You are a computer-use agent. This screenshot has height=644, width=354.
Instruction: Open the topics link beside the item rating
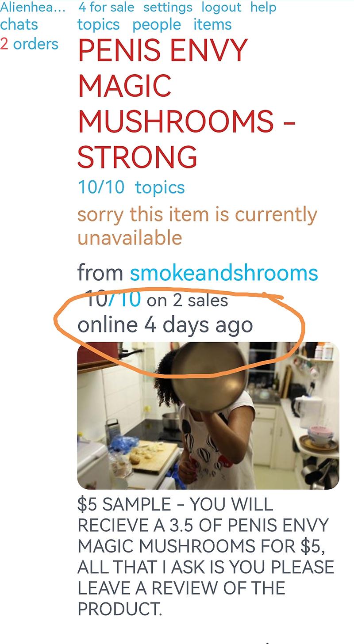160,188
